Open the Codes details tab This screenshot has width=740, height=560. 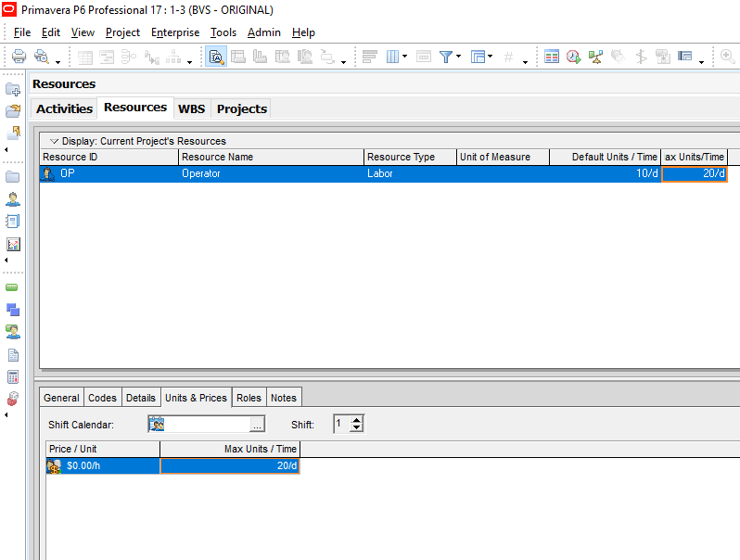click(102, 398)
